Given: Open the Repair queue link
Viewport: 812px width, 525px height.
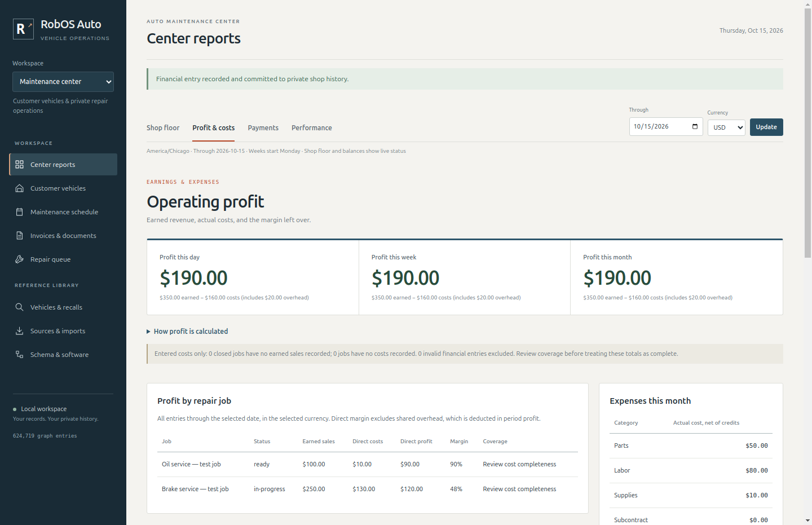Looking at the screenshot, I should click(x=63, y=259).
